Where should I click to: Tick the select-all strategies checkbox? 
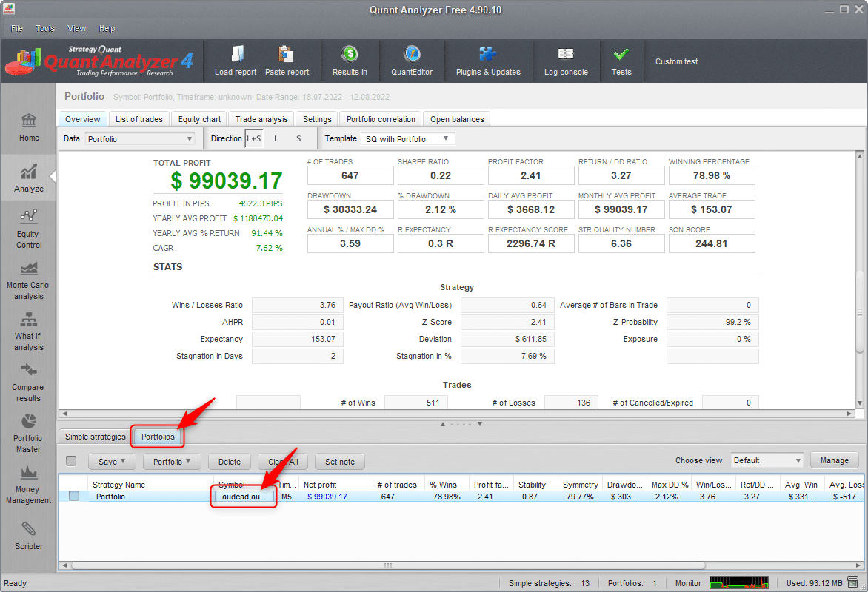pos(71,461)
